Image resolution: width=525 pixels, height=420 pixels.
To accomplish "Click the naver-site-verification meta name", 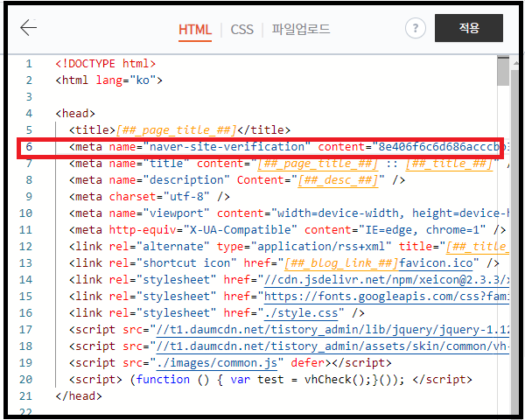I will coord(227,147).
